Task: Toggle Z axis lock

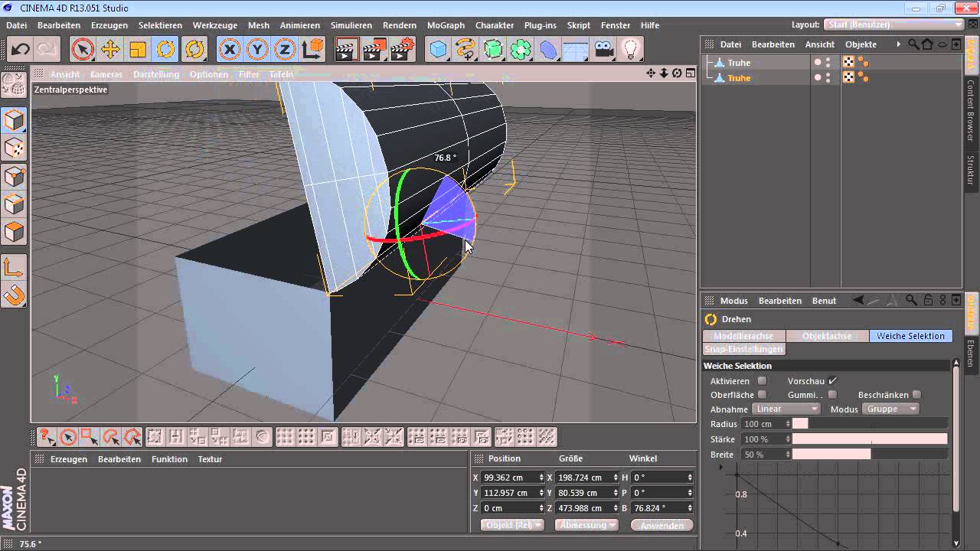Action: pyautogui.click(x=285, y=51)
